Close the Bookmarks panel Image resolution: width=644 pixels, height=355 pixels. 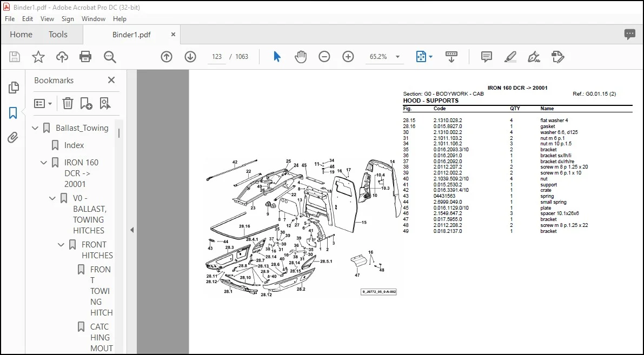pyautogui.click(x=111, y=80)
